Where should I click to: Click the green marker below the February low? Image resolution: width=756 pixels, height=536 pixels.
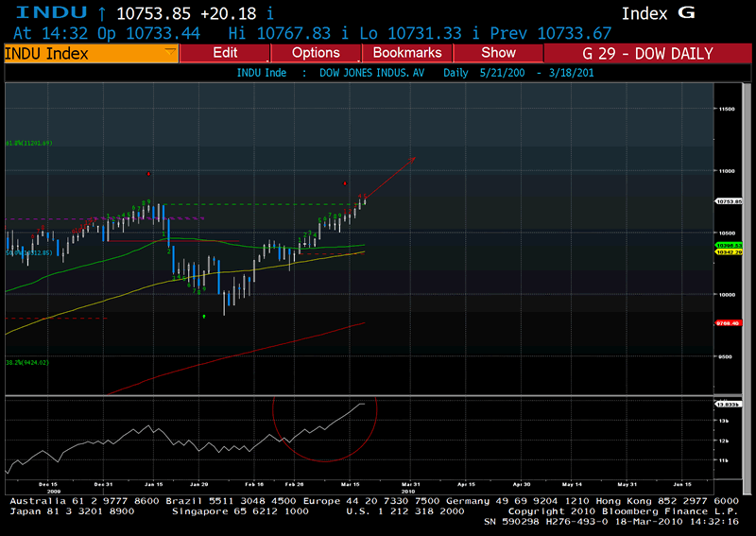coord(205,317)
